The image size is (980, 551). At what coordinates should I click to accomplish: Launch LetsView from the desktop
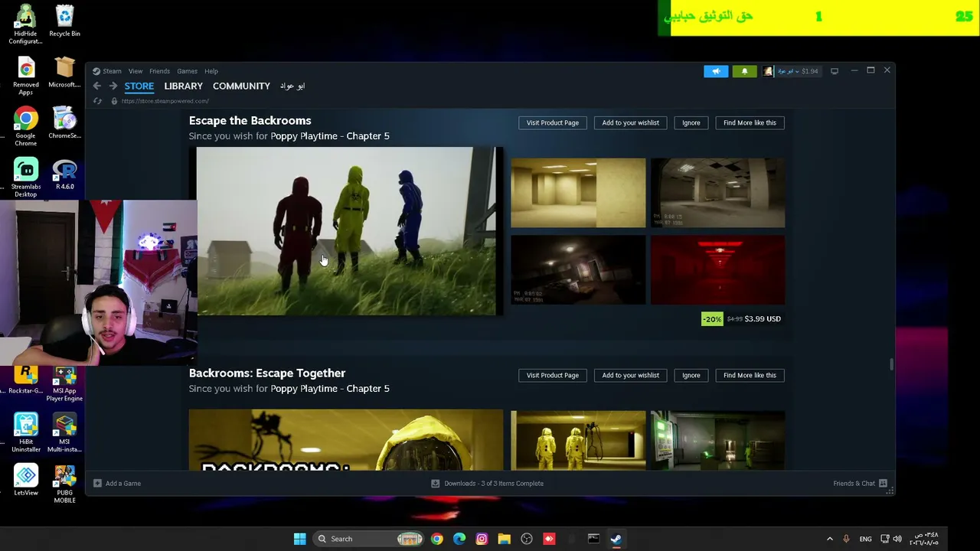[25, 480]
